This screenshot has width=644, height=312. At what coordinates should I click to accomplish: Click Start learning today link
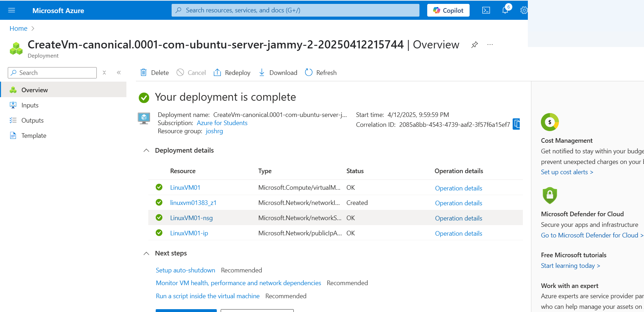click(x=571, y=266)
